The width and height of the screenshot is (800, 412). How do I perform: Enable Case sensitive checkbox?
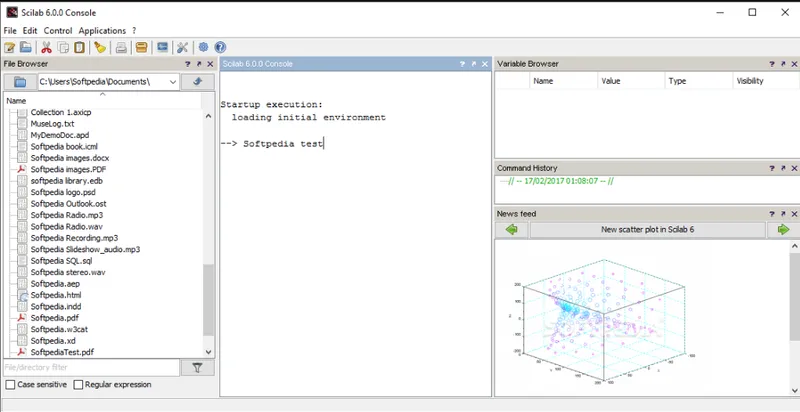click(10, 385)
